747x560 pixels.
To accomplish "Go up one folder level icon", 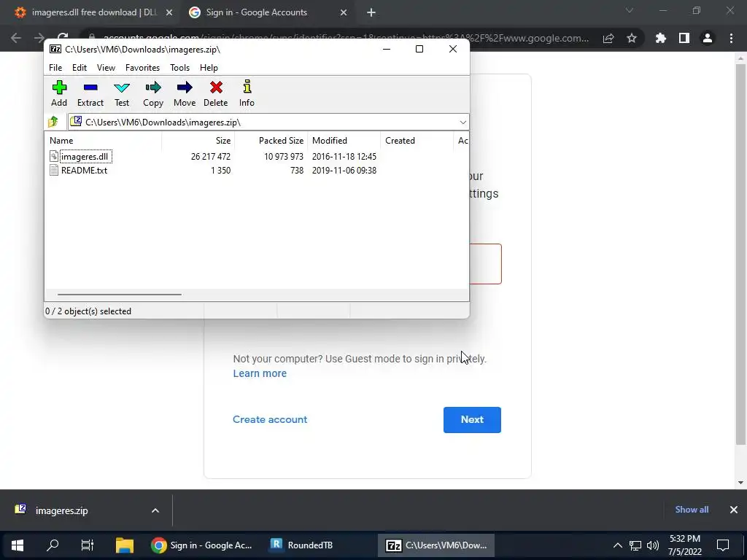I will click(x=53, y=122).
